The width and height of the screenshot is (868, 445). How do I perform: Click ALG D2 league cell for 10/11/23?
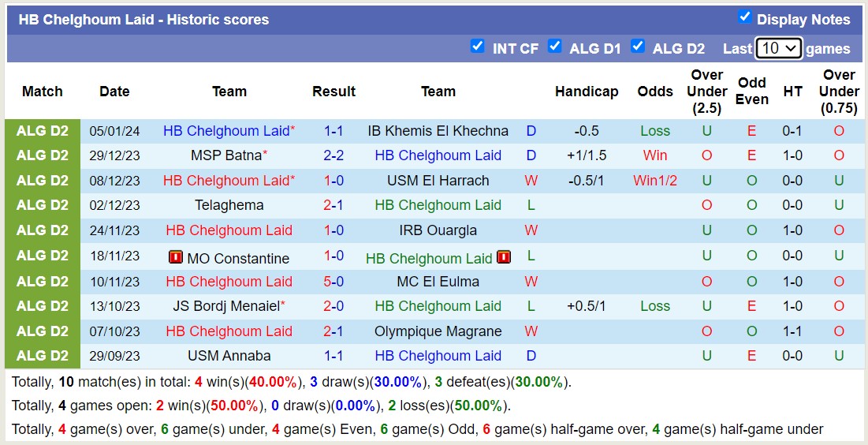43,282
